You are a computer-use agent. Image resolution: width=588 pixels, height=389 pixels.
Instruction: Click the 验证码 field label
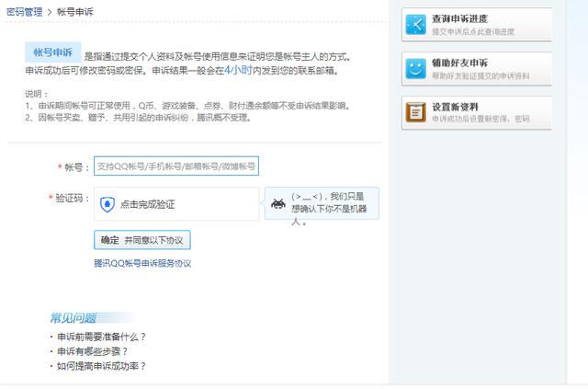click(x=70, y=198)
